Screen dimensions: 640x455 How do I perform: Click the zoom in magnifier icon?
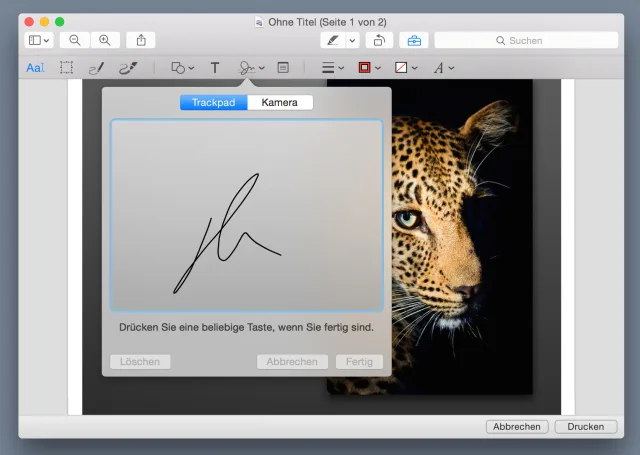(104, 40)
